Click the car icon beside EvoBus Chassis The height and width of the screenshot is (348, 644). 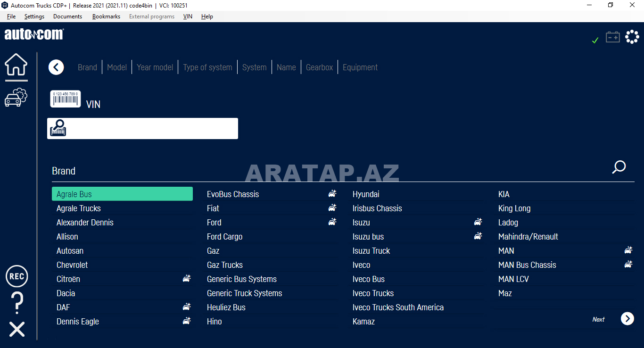(x=332, y=193)
